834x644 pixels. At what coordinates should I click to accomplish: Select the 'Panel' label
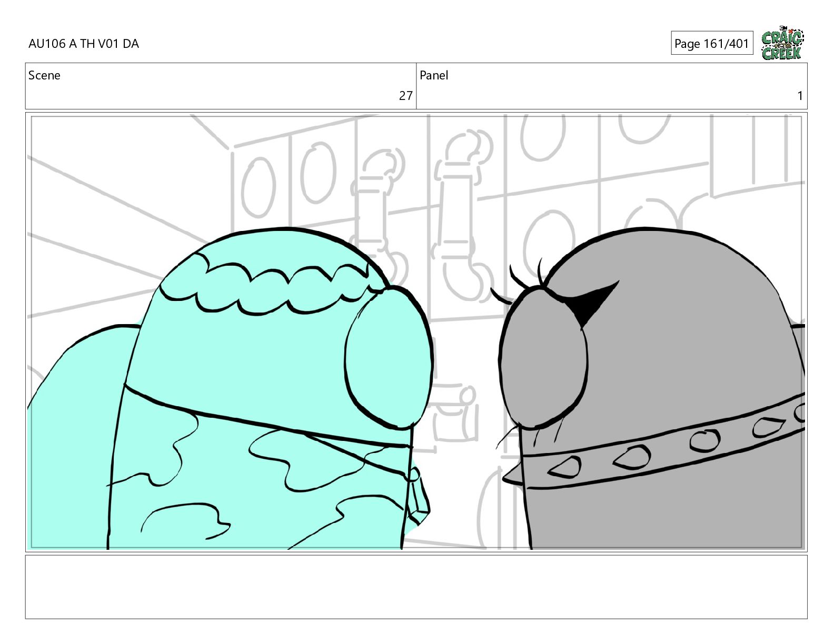tap(434, 75)
